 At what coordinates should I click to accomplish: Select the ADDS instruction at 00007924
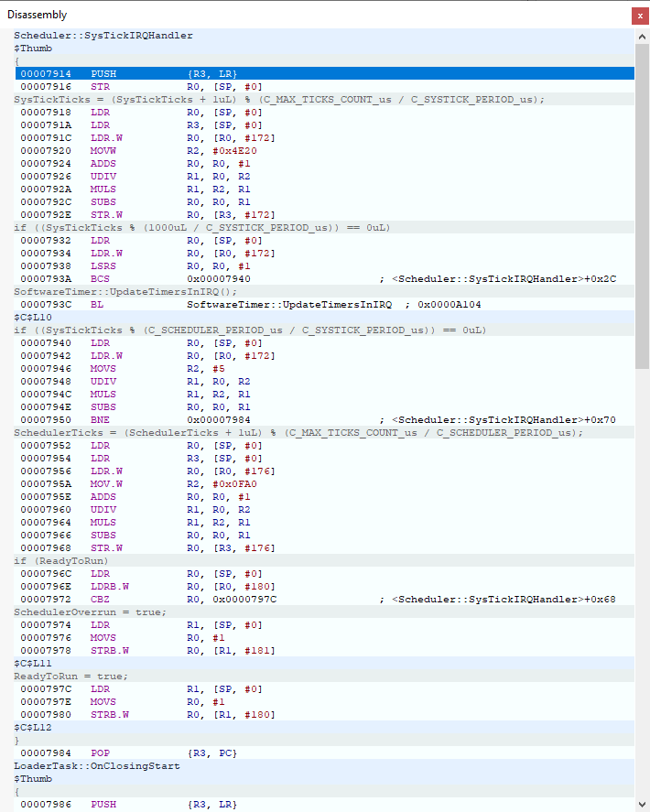click(324, 163)
